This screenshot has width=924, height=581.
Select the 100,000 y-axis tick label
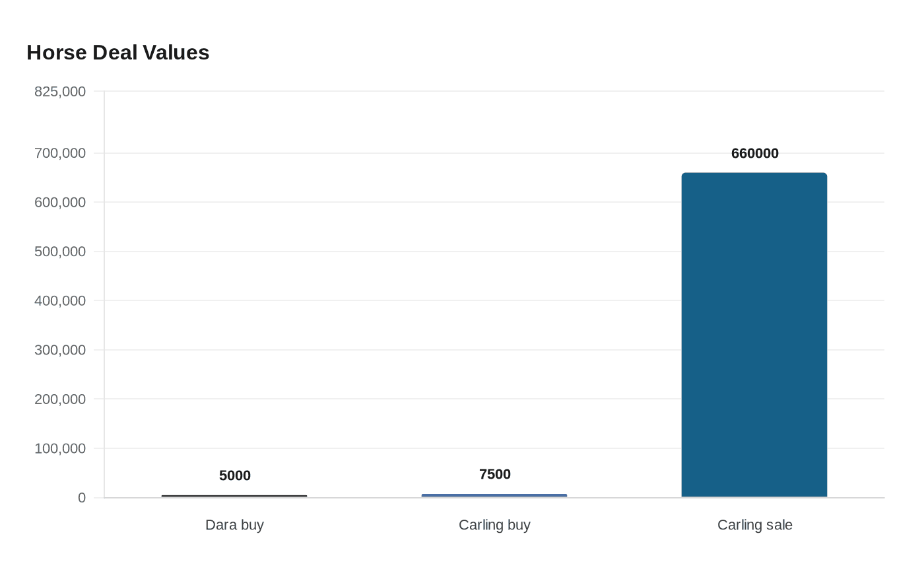60,449
